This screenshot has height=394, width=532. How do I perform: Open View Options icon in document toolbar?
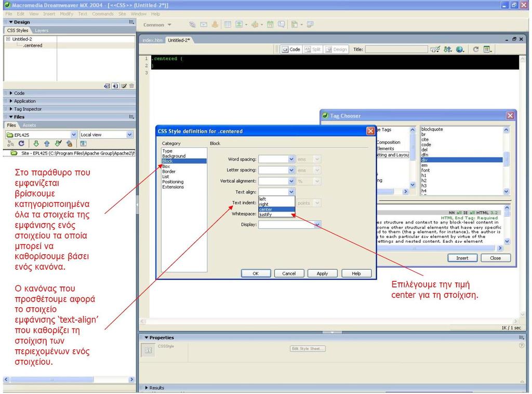(487, 49)
